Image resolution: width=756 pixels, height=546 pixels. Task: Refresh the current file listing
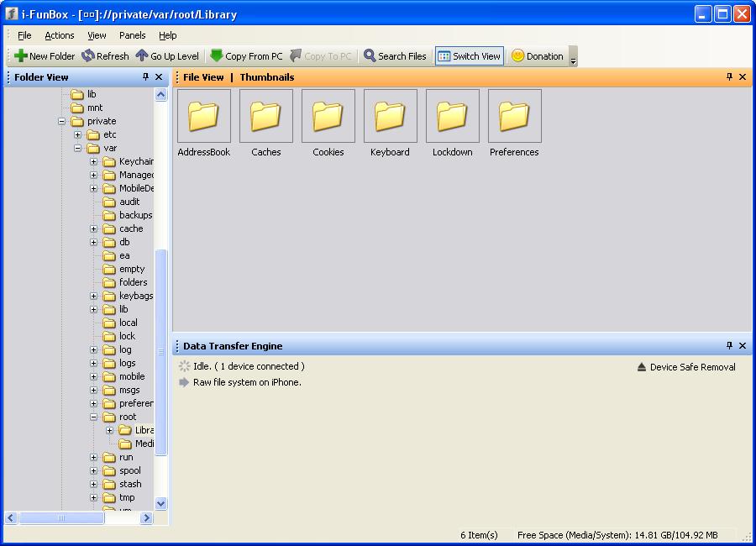tap(105, 56)
